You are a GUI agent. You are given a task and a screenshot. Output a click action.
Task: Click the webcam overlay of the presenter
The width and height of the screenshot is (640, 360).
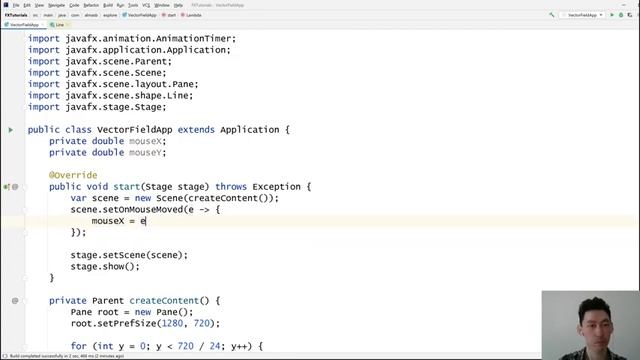[591, 325]
